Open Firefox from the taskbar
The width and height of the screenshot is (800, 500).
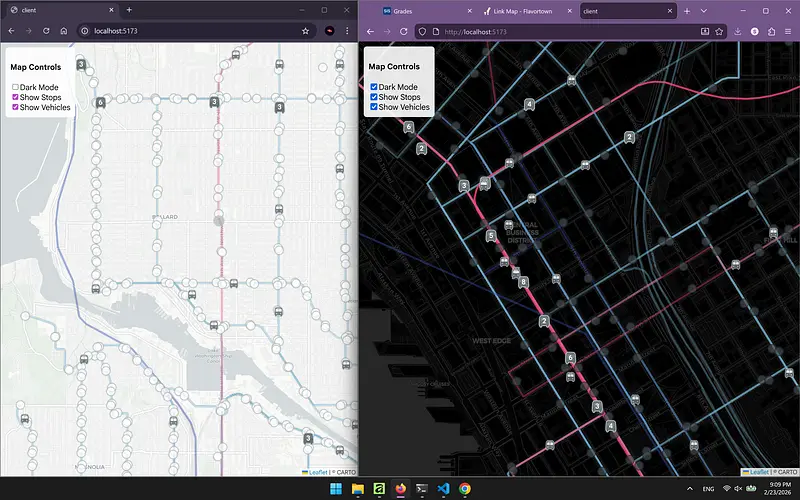(401, 489)
